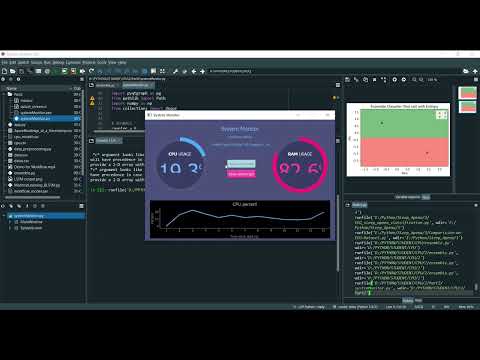Collapse systemMonitor.py node in outline

point(4,216)
